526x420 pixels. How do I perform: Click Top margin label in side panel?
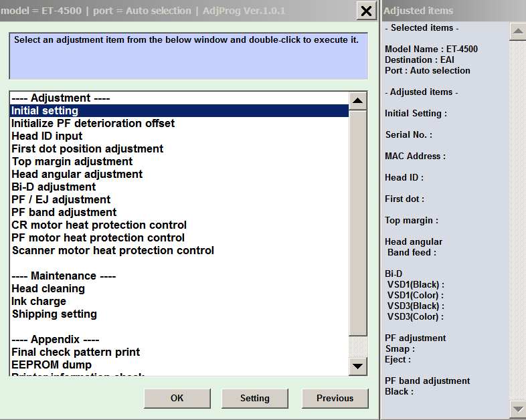(x=412, y=221)
